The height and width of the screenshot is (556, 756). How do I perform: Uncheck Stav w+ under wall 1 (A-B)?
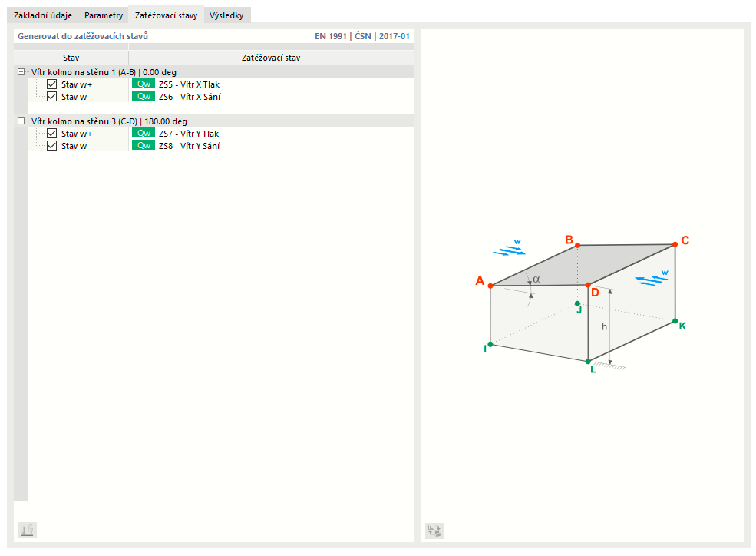coord(52,84)
